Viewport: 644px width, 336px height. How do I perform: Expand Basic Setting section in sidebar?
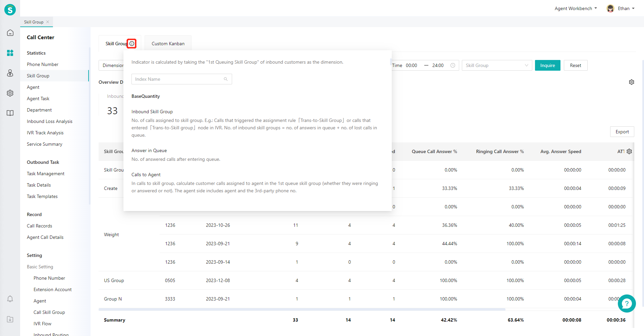[40, 267]
